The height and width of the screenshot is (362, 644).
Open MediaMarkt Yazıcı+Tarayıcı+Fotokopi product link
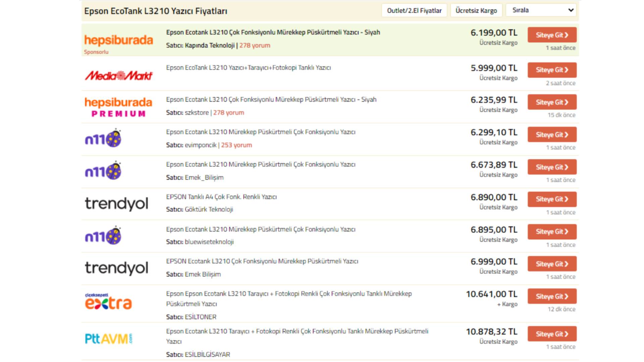point(249,68)
